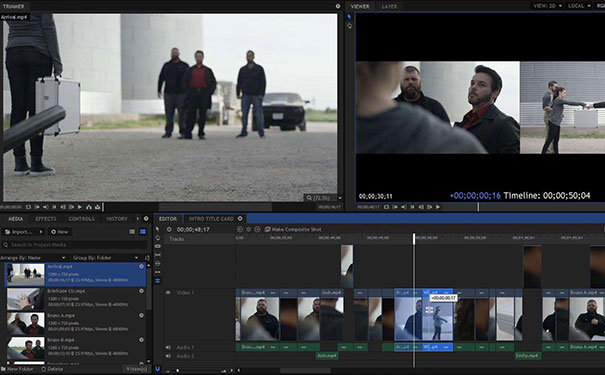Play the viewer timeline preview
The width and height of the screenshot is (605, 375).
pyautogui.click(x=438, y=207)
